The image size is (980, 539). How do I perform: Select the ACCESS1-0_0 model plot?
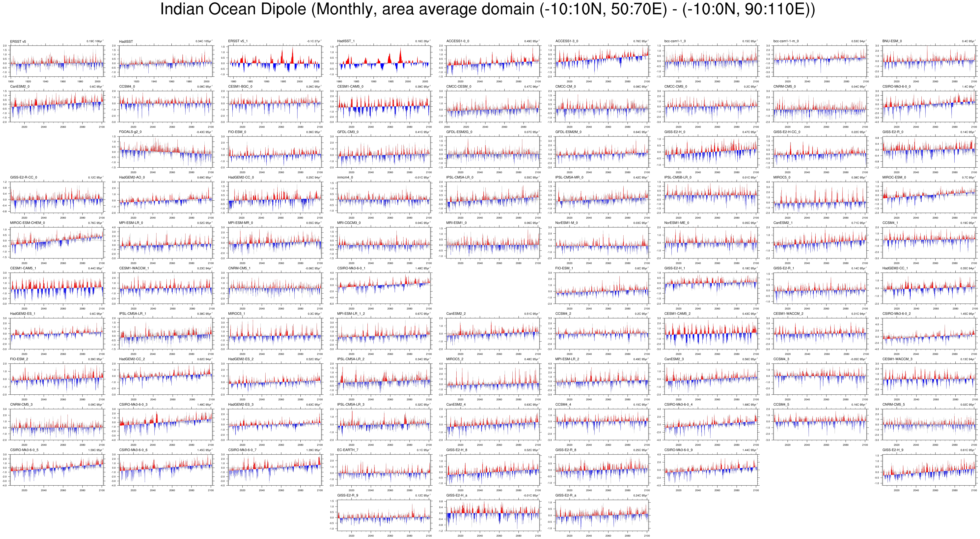pos(493,61)
